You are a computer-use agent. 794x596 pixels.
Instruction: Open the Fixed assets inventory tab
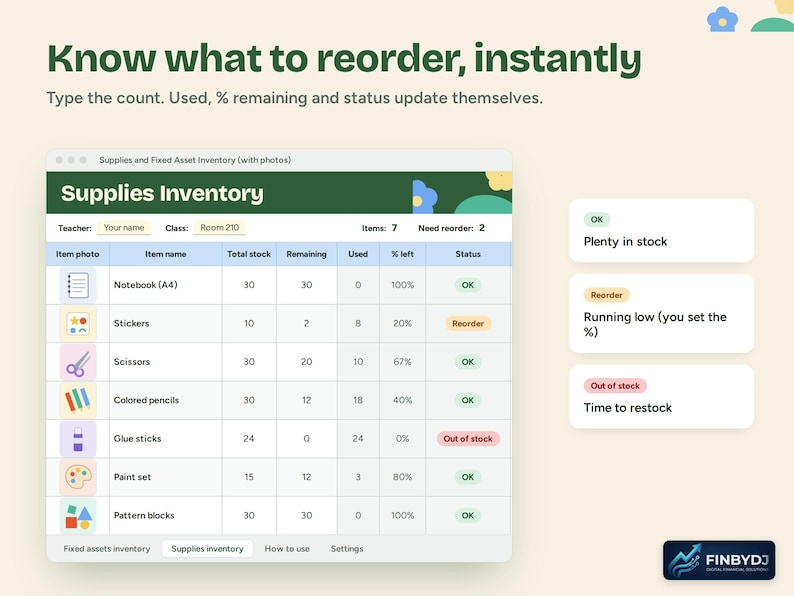(107, 549)
